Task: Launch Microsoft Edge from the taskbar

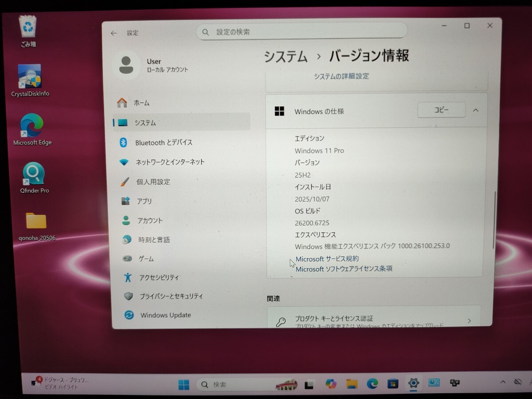Action: click(372, 384)
